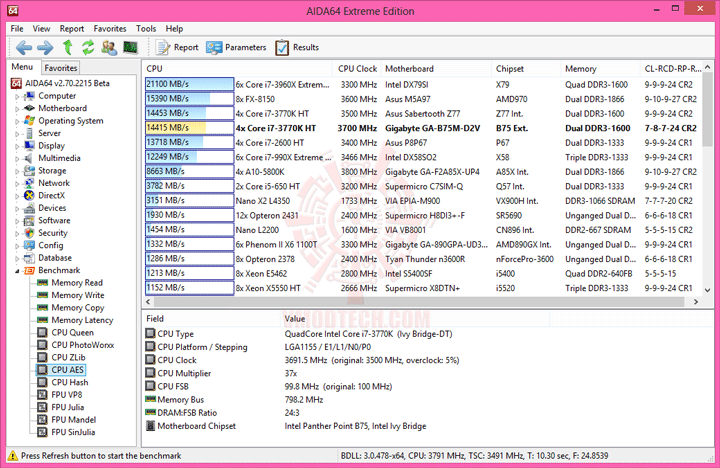Screen dimensions: 720x468
Task: Collapse the Benchmark tree node
Action: [x=17, y=271]
